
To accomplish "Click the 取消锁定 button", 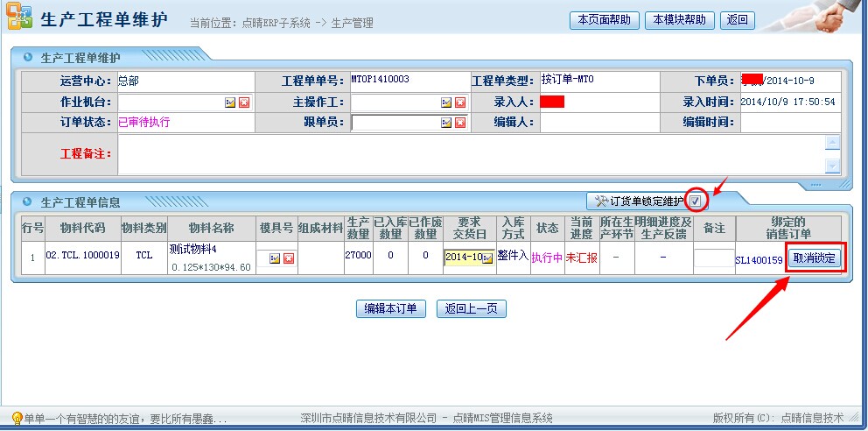I will (815, 258).
